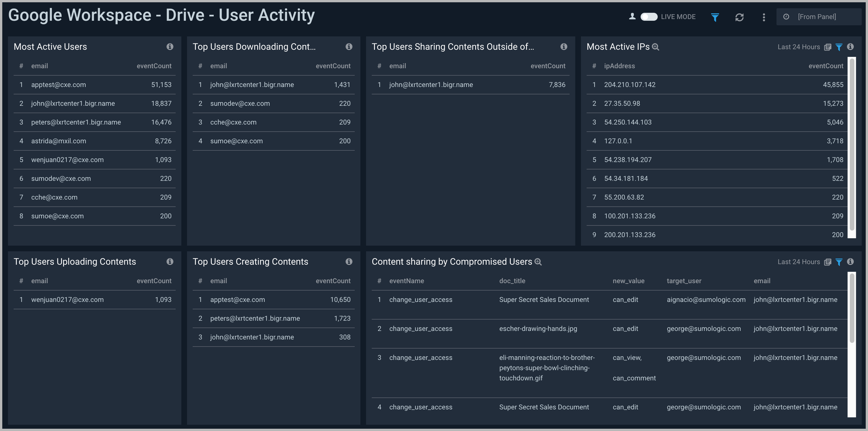This screenshot has width=868, height=431.
Task: Copy the Most Active IPs panel
Action: (x=828, y=47)
